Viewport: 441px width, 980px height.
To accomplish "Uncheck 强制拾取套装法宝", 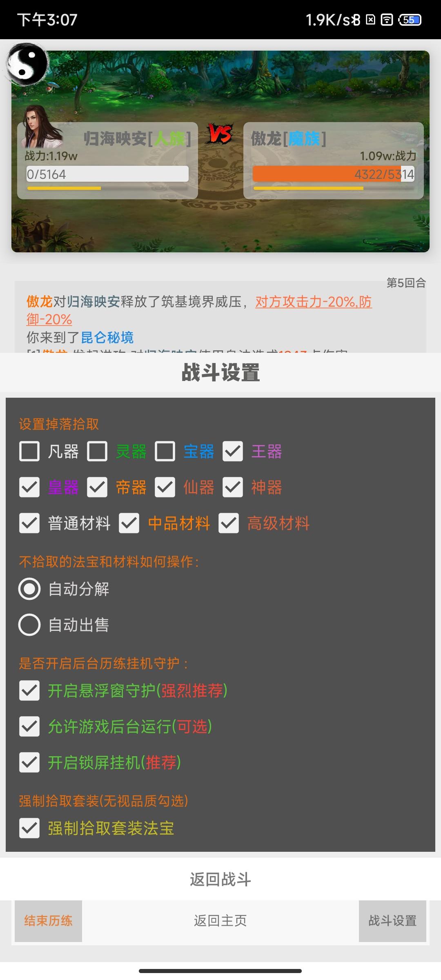I will (x=29, y=828).
